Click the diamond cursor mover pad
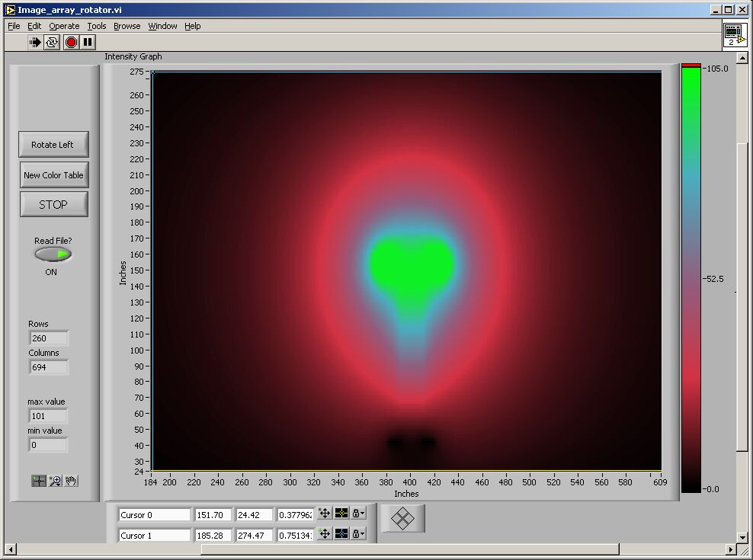The height and width of the screenshot is (560, 753). tap(402, 519)
